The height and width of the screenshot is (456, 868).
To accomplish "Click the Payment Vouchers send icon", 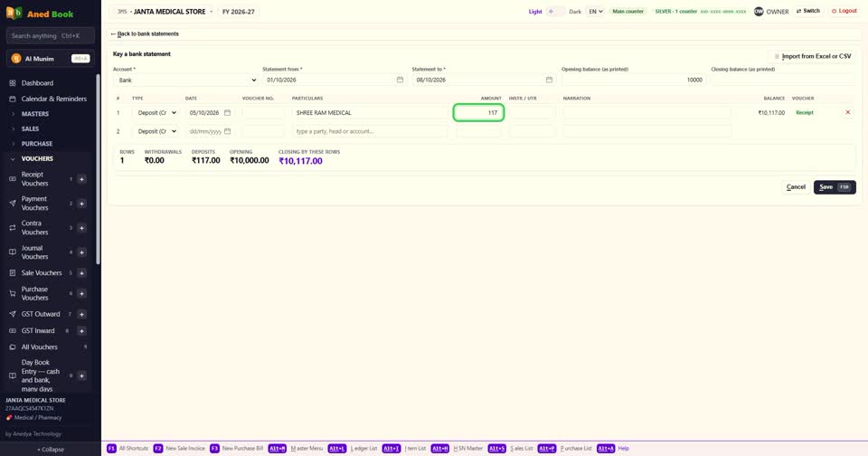I will click(x=12, y=204).
